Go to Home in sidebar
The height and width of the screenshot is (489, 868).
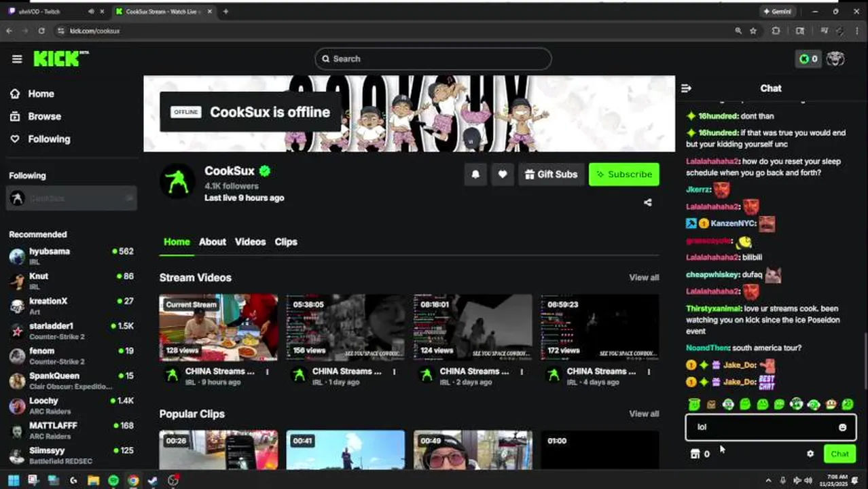click(32, 94)
